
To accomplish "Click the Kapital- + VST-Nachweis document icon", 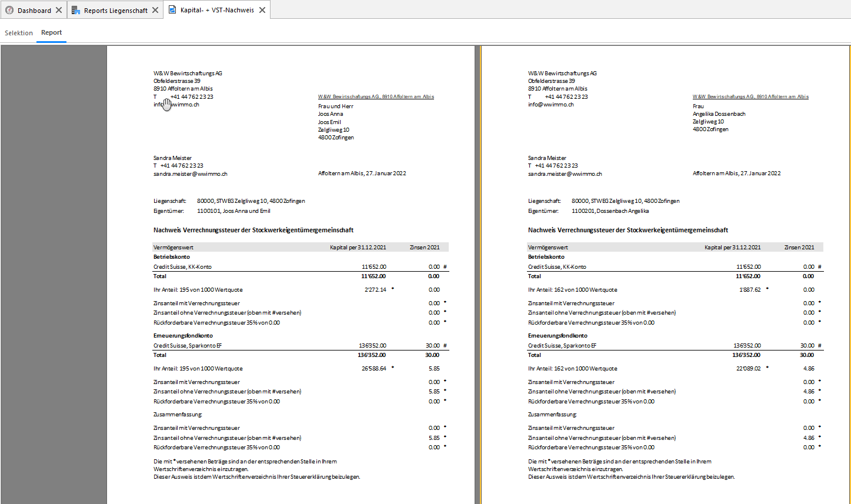I will click(x=172, y=10).
